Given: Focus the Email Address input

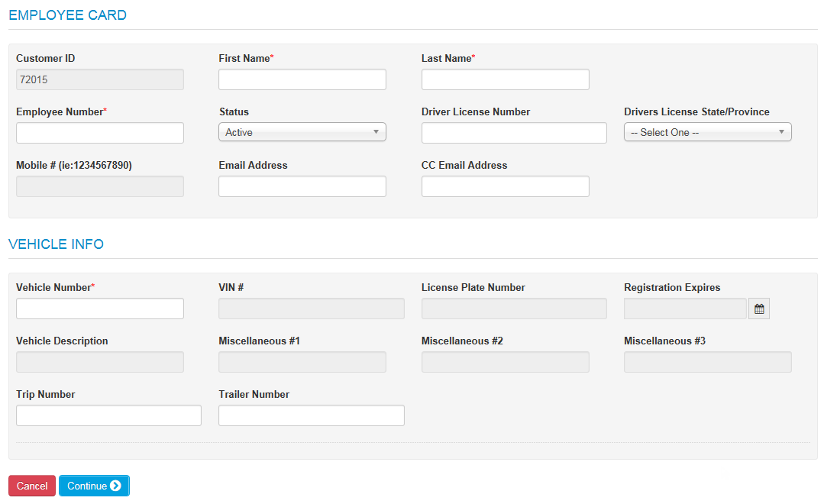Looking at the screenshot, I should click(302, 186).
